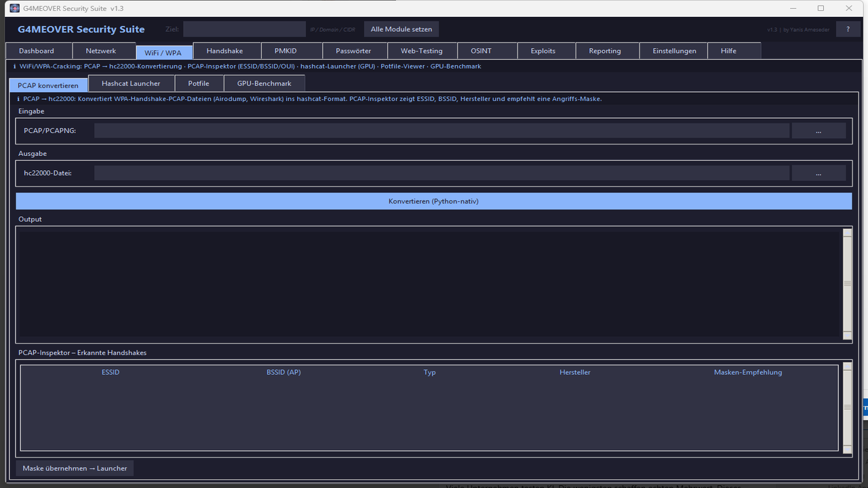The height and width of the screenshot is (488, 868).
Task: Select the WiFi / WPA tab
Action: click(x=163, y=52)
